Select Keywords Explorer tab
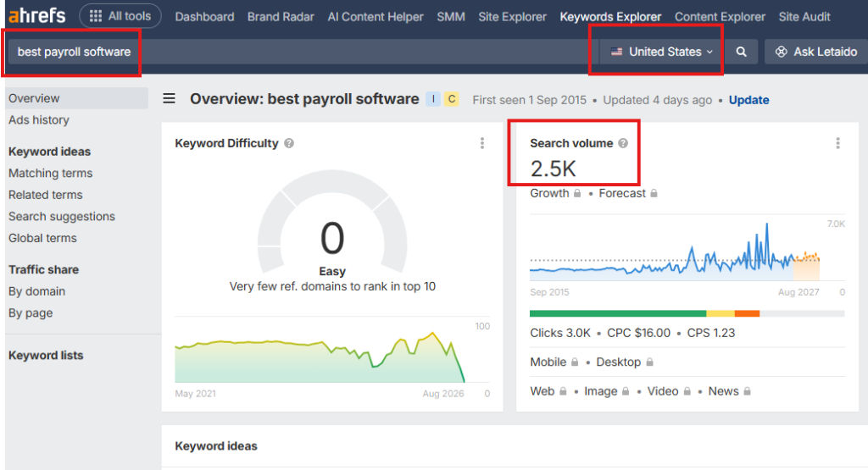 (x=610, y=17)
